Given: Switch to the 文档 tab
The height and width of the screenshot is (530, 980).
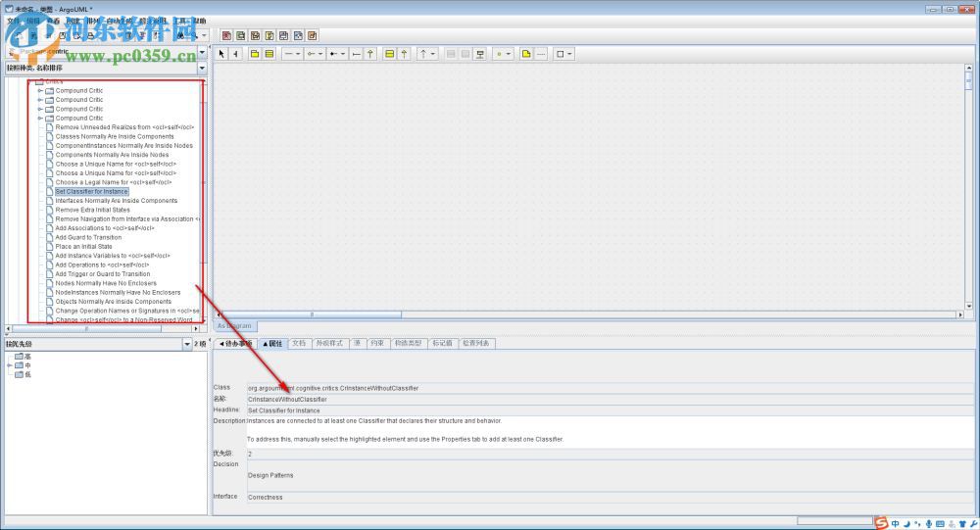Looking at the screenshot, I should coord(299,344).
